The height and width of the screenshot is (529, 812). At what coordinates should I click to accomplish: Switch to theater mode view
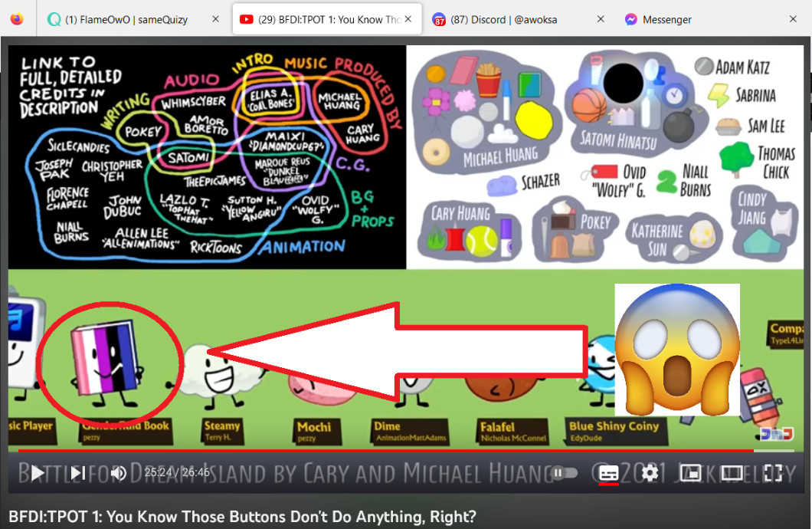coord(732,473)
